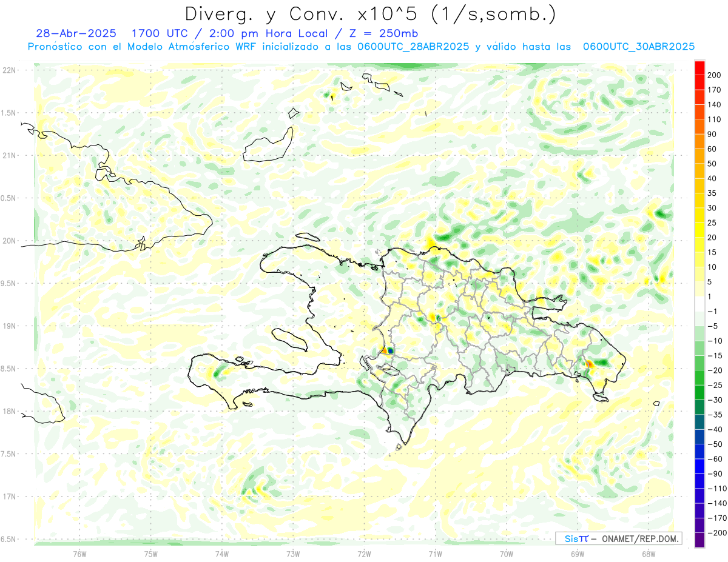Click the "200" color scale label
Viewport: 728px width, 562px height.
pos(715,75)
